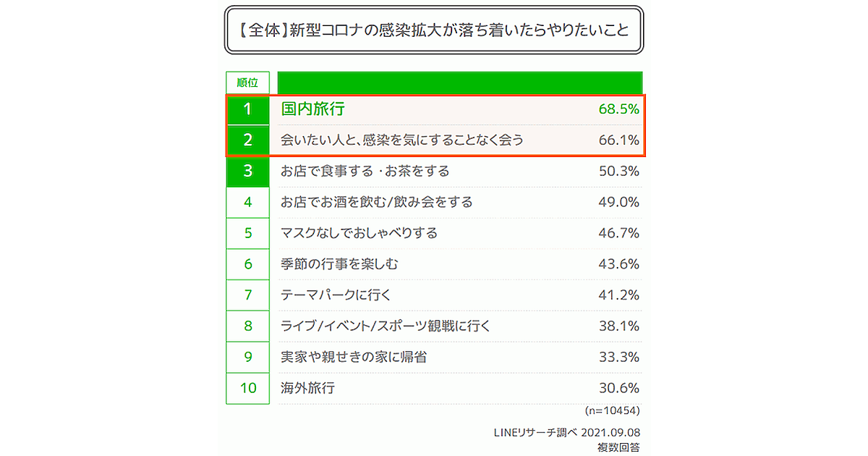Select the rank 4 number box

click(x=247, y=202)
